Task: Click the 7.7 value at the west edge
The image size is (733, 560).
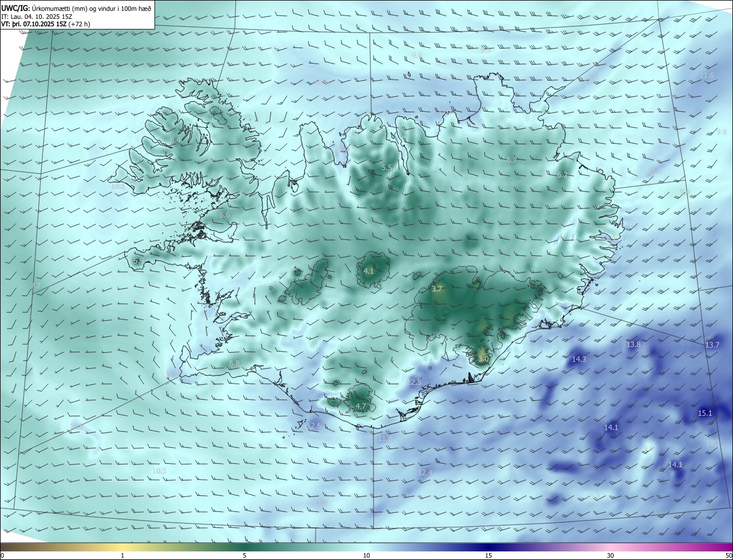Action: 36,286
